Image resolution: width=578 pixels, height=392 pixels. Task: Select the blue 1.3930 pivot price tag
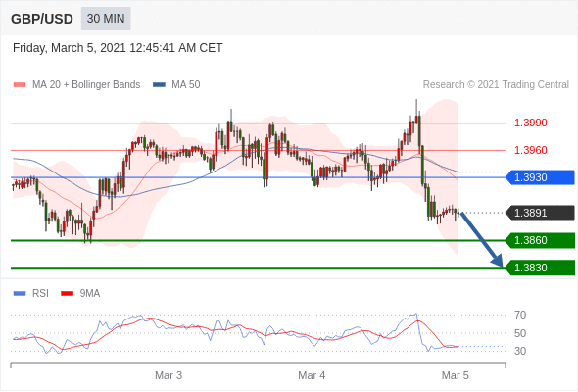coord(541,177)
